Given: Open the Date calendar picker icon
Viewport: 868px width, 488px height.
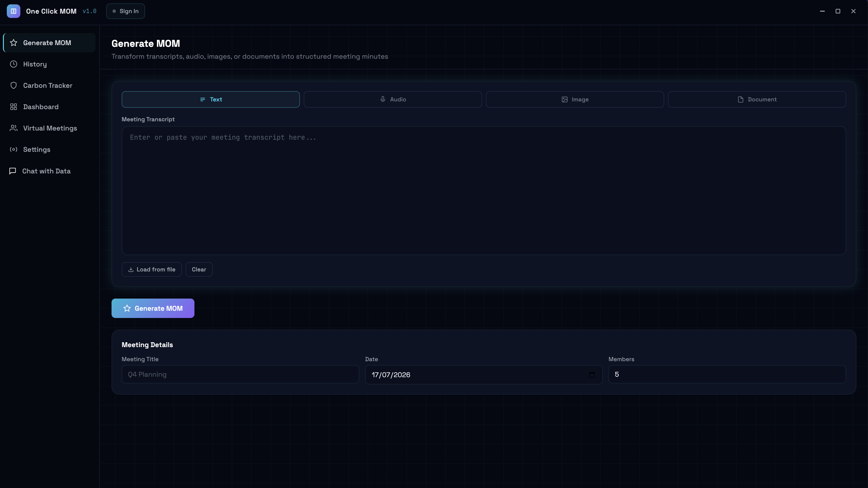Looking at the screenshot, I should (x=592, y=374).
